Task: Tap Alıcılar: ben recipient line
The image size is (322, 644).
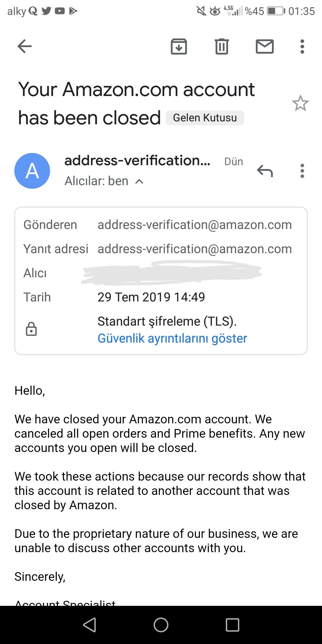Action: coord(96,181)
